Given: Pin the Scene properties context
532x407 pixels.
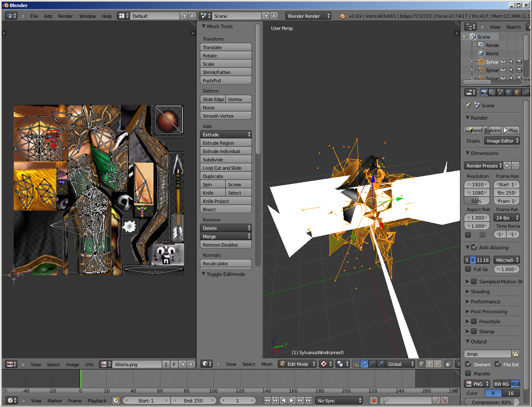Looking at the screenshot, I should click(x=468, y=105).
